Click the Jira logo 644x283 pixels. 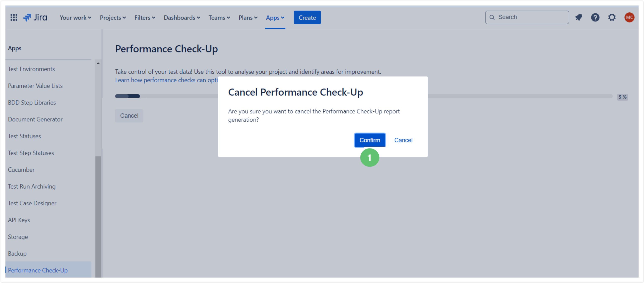tap(35, 17)
